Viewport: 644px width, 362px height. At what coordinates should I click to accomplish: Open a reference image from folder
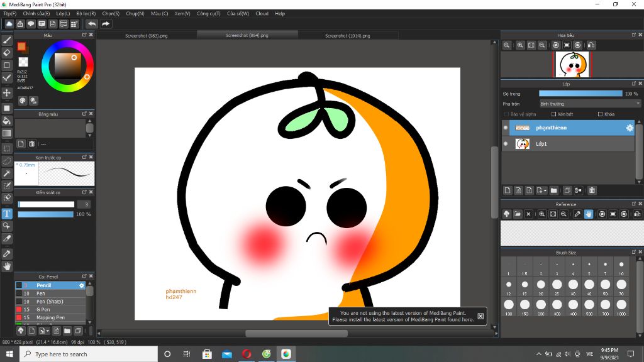tap(518, 214)
